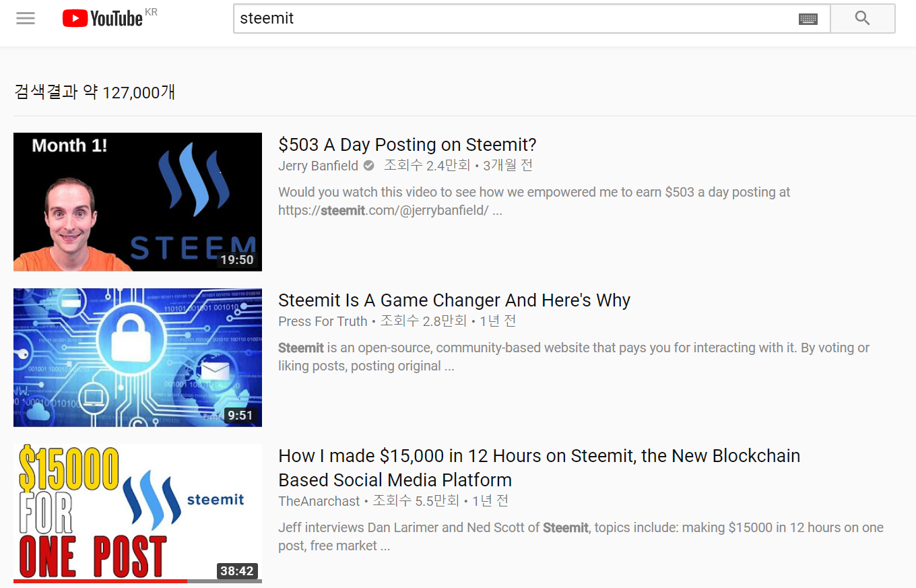The image size is (916, 588).
Task: Click description starting "Would you watch this video"
Action: click(x=534, y=201)
